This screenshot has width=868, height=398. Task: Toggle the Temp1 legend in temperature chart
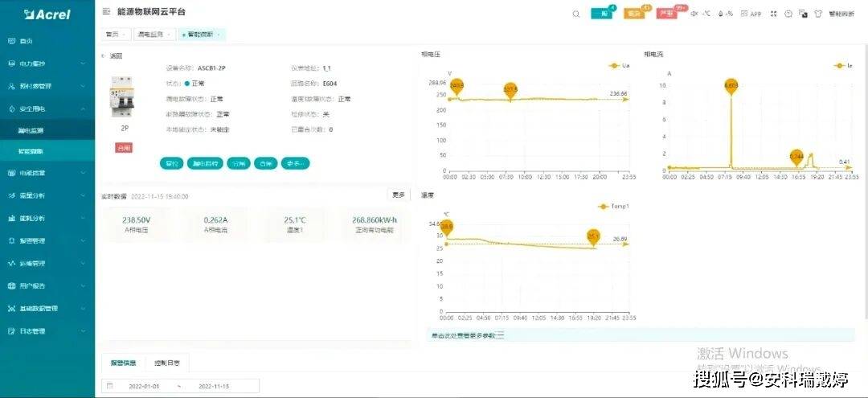pyautogui.click(x=614, y=206)
